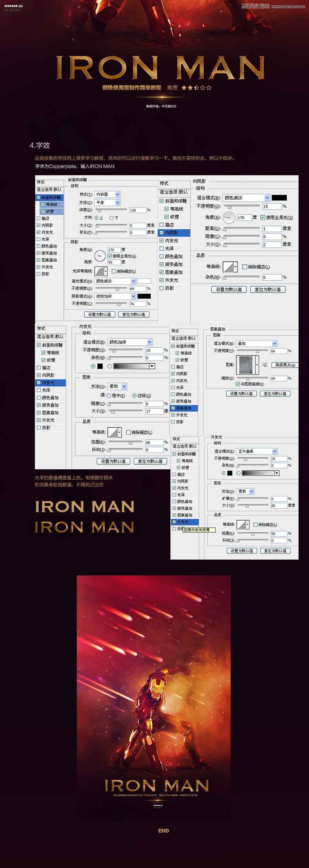Enable 消除锯齿 checkbox in 外发光 dialog

coord(255,525)
